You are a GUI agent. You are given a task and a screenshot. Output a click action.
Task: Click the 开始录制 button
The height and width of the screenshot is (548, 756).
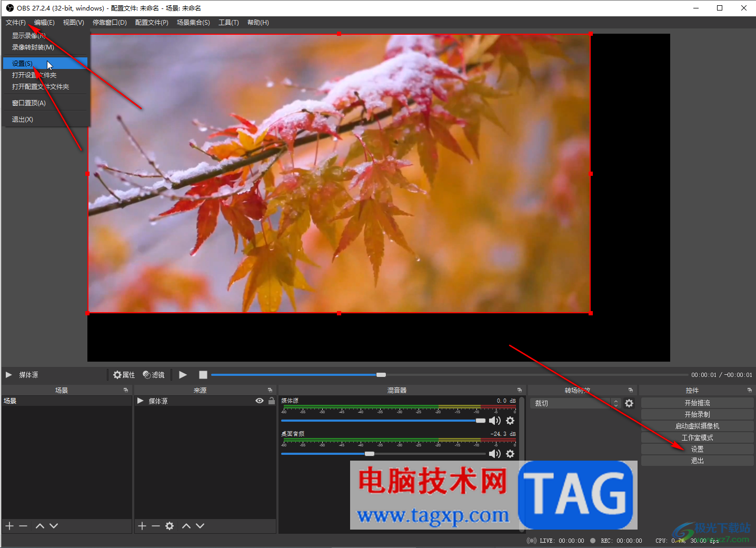click(x=697, y=414)
